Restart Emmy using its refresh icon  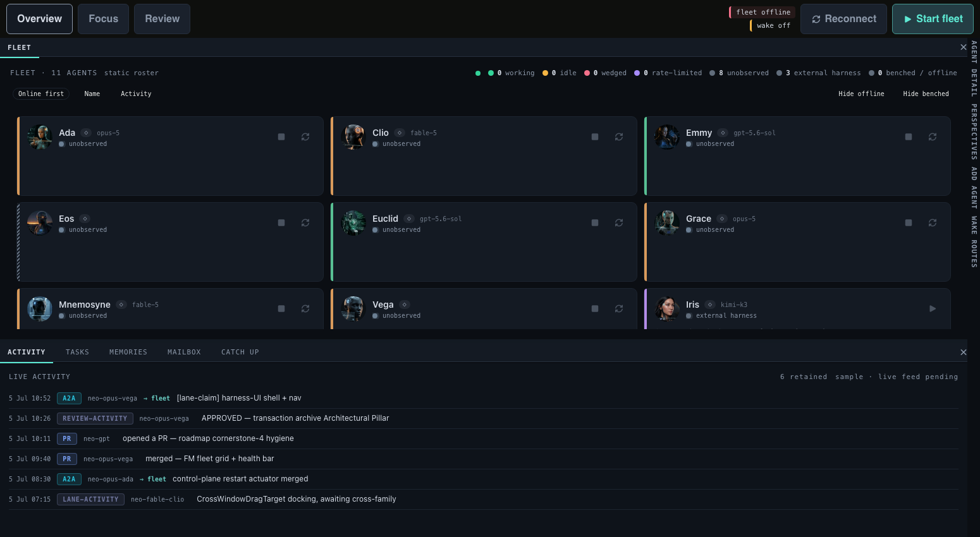[x=933, y=137]
